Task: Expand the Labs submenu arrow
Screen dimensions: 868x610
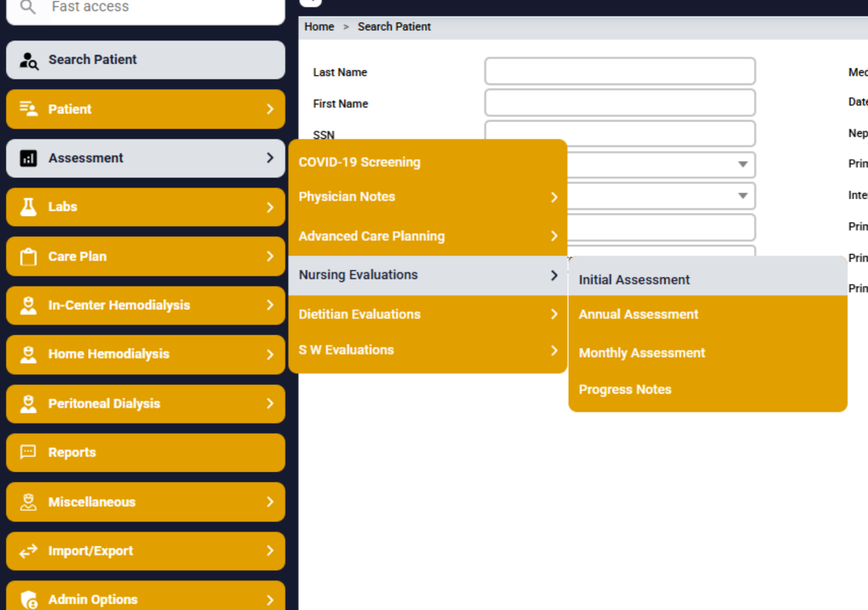Action: 270,207
